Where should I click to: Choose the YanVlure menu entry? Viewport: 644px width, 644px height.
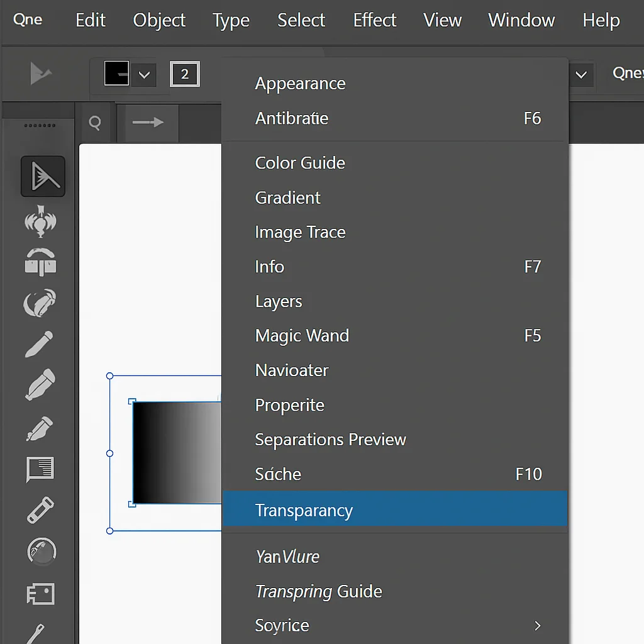[395, 557]
